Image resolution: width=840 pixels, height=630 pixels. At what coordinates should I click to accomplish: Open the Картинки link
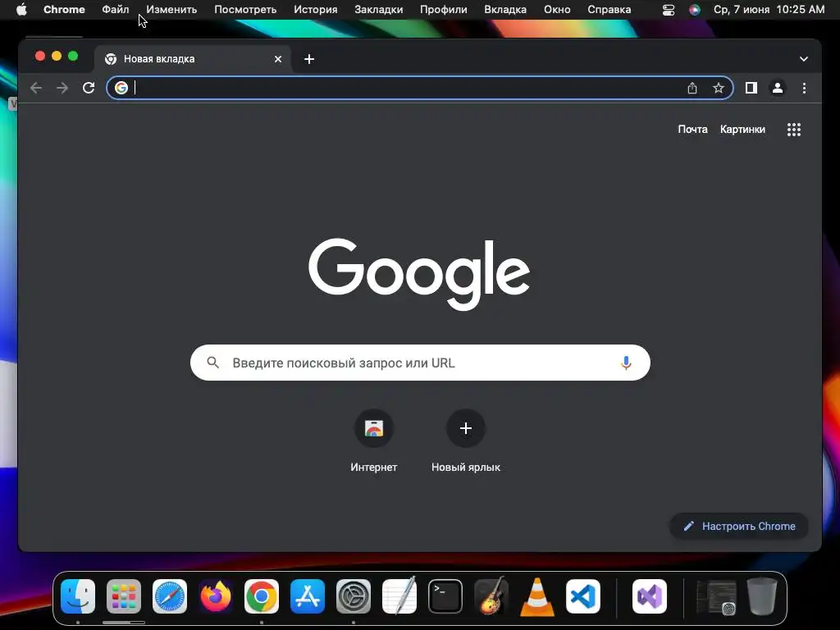(x=742, y=129)
